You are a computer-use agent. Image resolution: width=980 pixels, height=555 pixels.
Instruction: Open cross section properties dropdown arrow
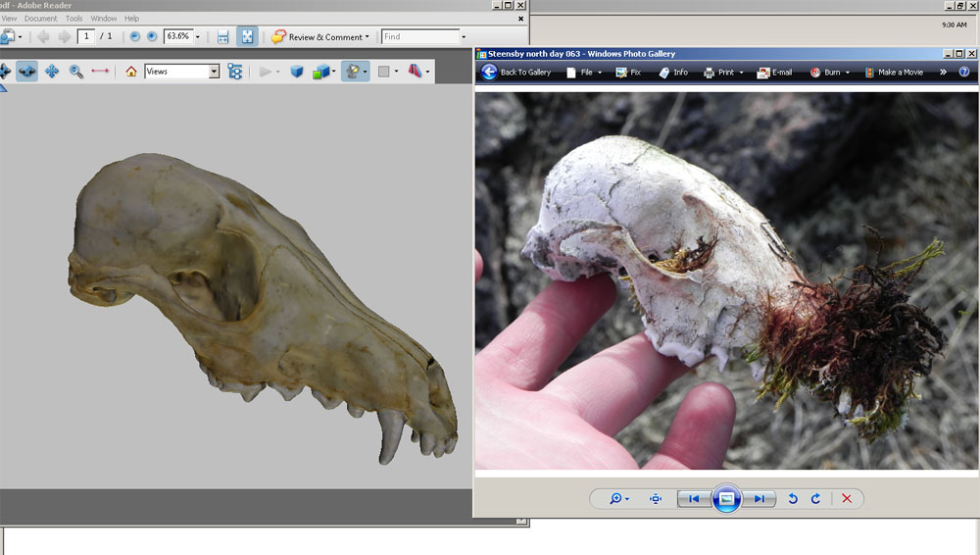tap(427, 72)
